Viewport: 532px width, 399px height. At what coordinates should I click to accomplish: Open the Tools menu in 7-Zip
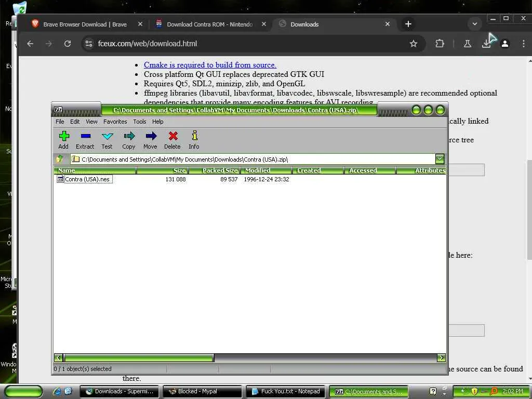point(139,122)
